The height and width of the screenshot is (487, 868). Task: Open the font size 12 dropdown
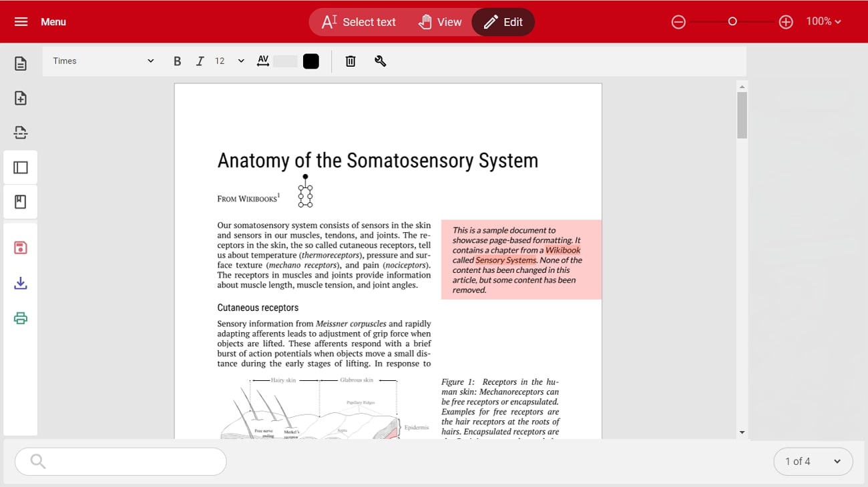tap(229, 61)
